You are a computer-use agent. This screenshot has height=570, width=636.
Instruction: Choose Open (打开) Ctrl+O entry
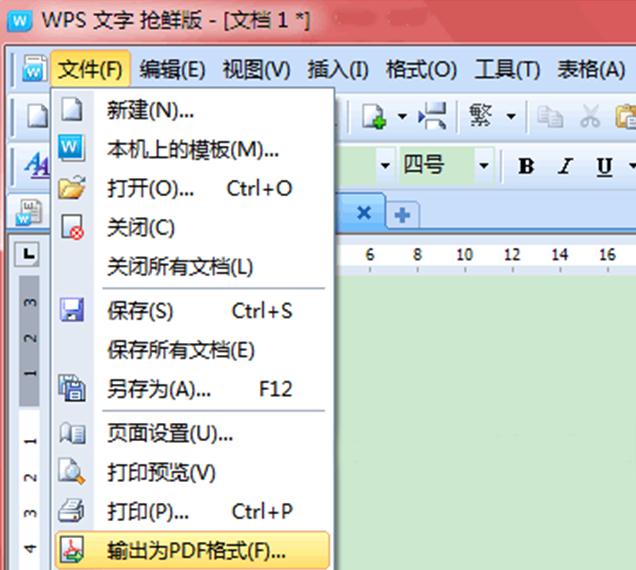click(x=192, y=189)
